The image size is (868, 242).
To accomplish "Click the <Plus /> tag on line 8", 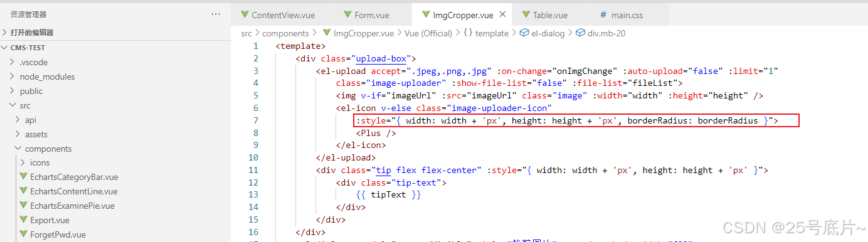I will (376, 133).
